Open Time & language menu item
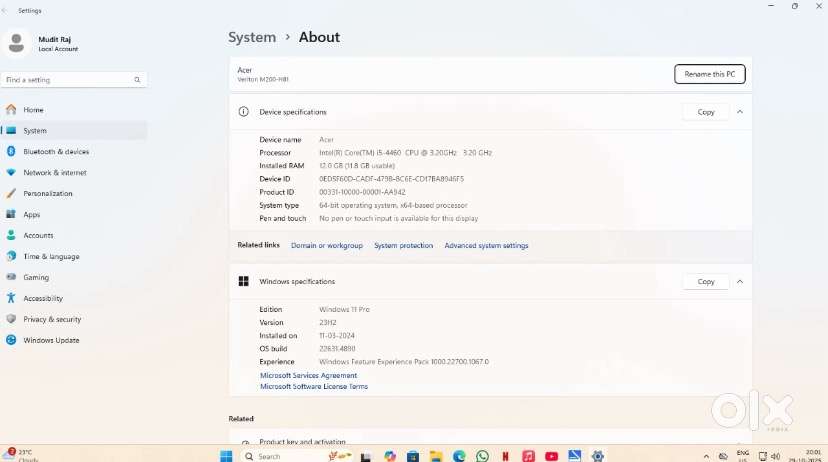Image resolution: width=828 pixels, height=462 pixels. pyautogui.click(x=51, y=257)
